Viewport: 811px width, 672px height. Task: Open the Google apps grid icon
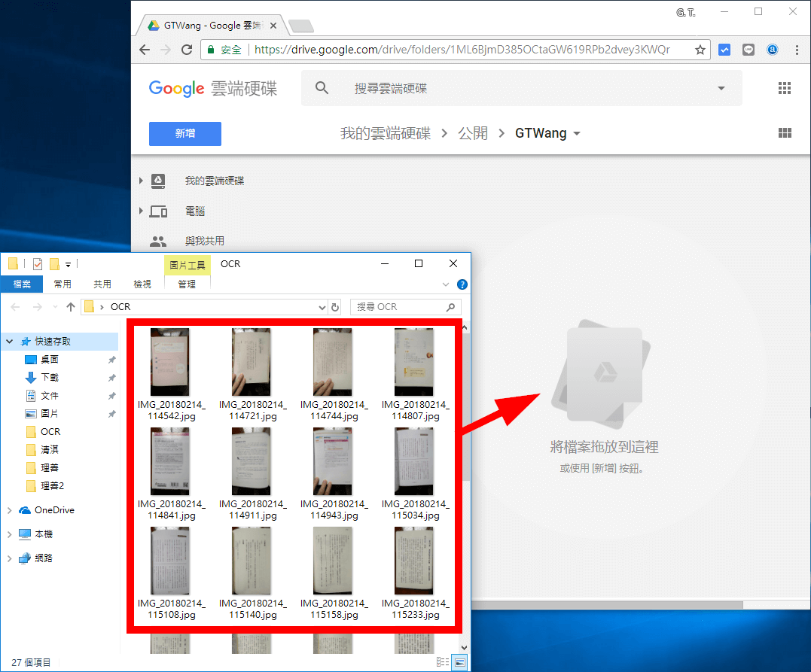pyautogui.click(x=785, y=88)
